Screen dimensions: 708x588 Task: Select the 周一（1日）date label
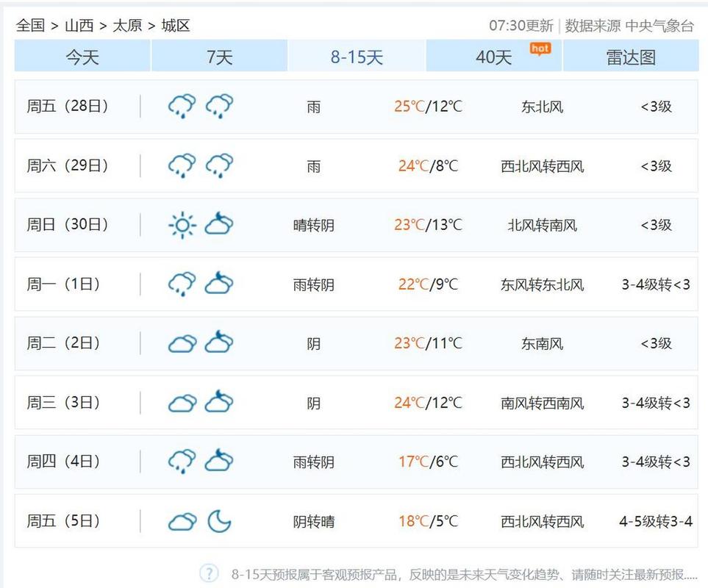click(x=63, y=284)
